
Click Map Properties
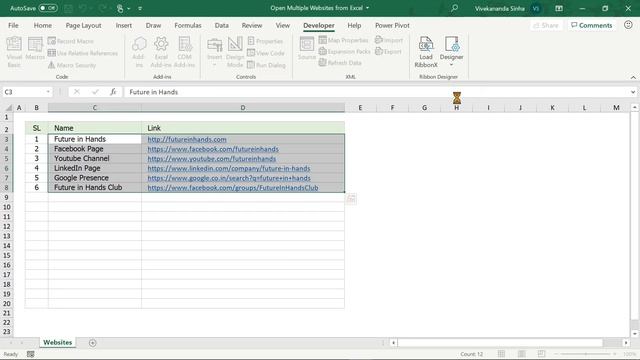point(343,40)
